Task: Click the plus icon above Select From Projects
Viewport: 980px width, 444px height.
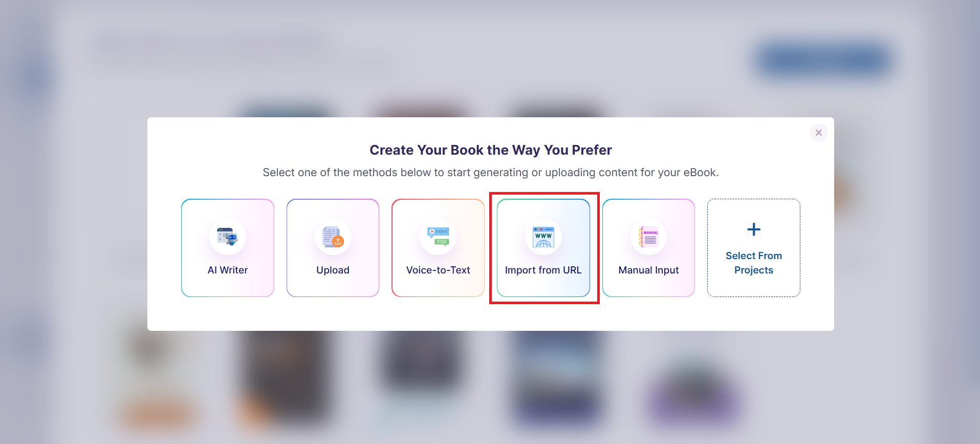Action: [x=754, y=229]
